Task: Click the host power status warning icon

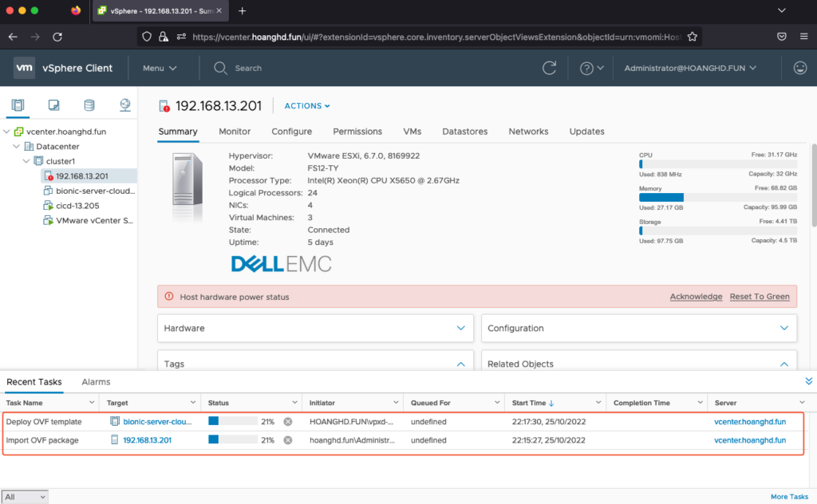Action: [x=169, y=296]
